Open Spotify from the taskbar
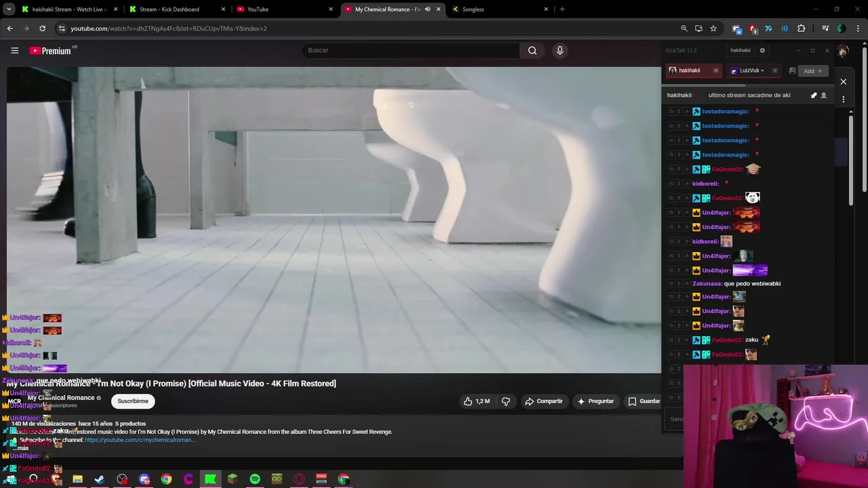868x488 pixels. click(254, 479)
